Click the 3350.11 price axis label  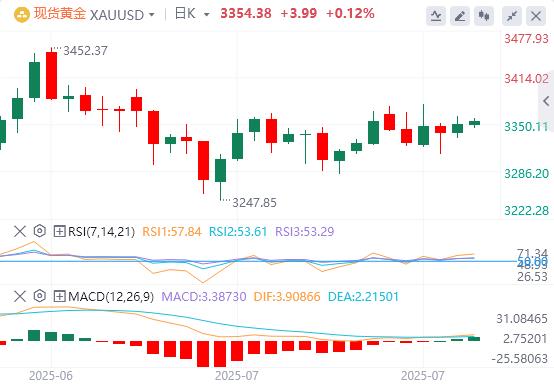click(526, 126)
